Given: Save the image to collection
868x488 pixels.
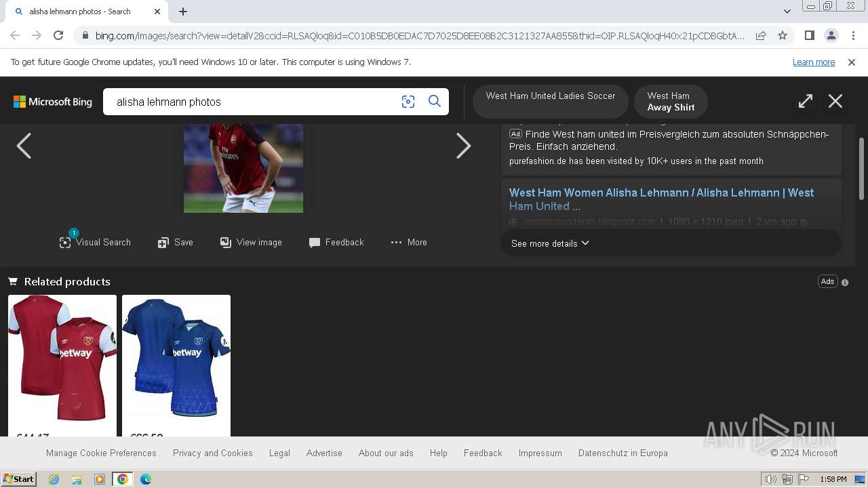Looking at the screenshot, I should tap(176, 242).
